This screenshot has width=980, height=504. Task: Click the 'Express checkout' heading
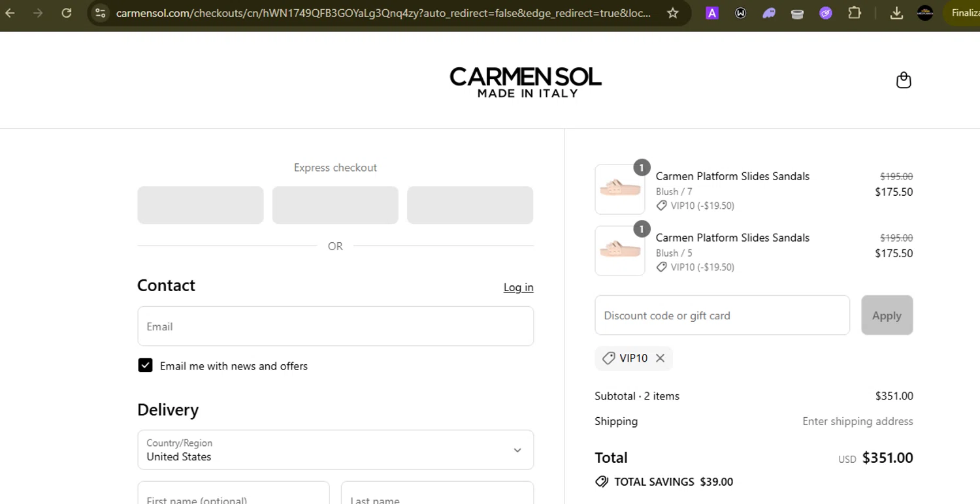click(x=335, y=168)
